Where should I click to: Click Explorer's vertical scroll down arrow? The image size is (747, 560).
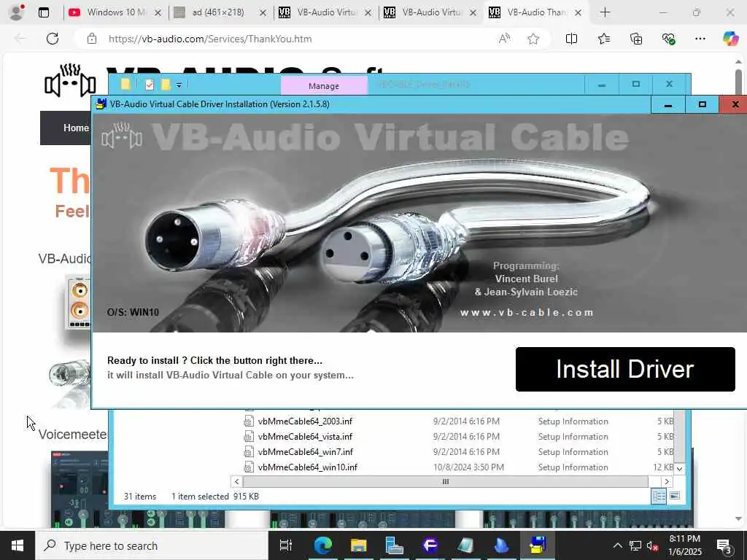tap(679, 469)
